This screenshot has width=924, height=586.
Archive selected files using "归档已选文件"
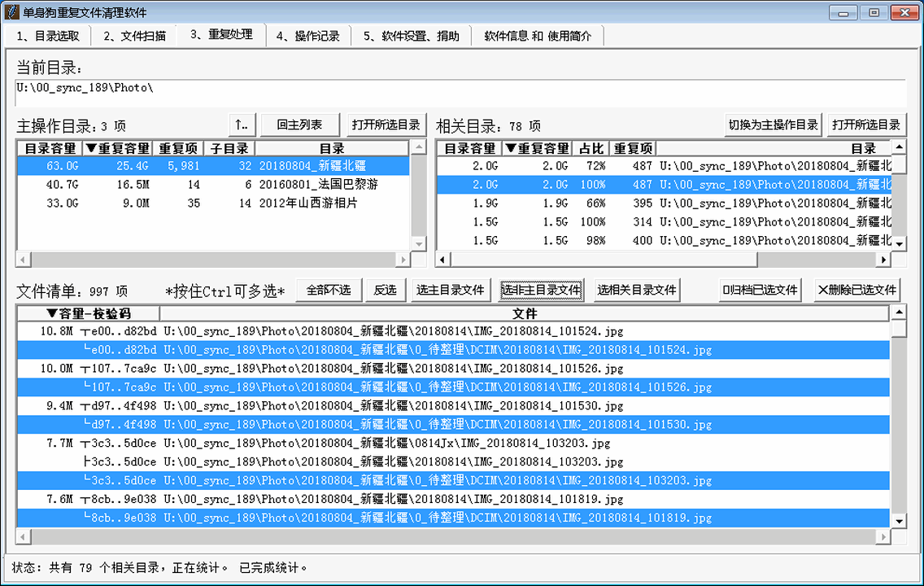coord(760,290)
